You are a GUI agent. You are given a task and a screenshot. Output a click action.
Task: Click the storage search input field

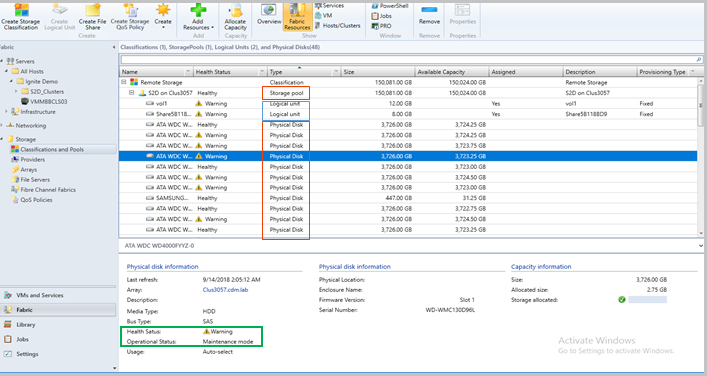click(x=408, y=60)
